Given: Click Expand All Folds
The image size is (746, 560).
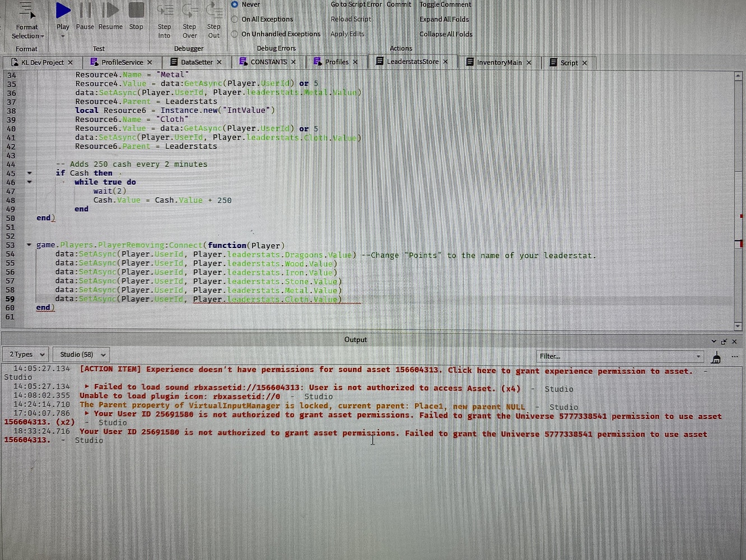Looking at the screenshot, I should pos(444,19).
